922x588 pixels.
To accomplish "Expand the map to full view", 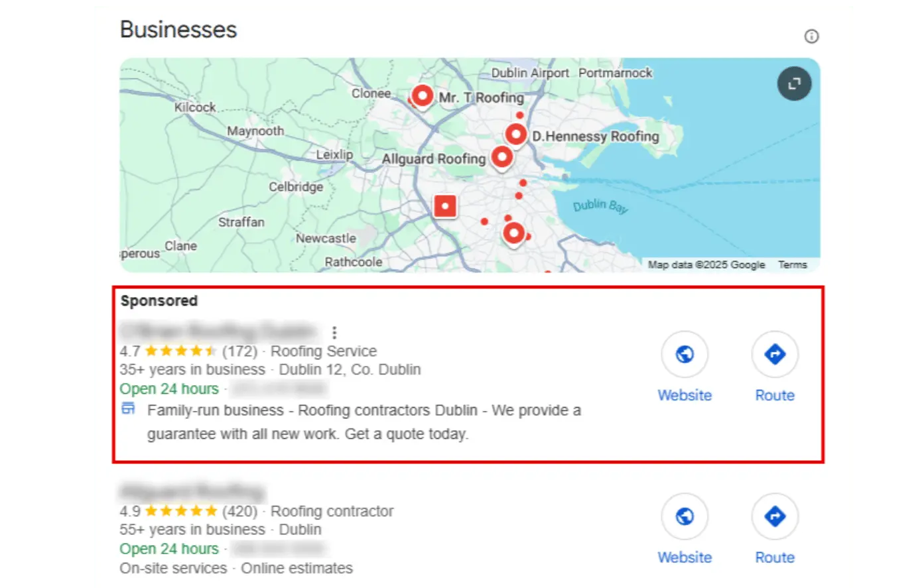I will [x=794, y=84].
